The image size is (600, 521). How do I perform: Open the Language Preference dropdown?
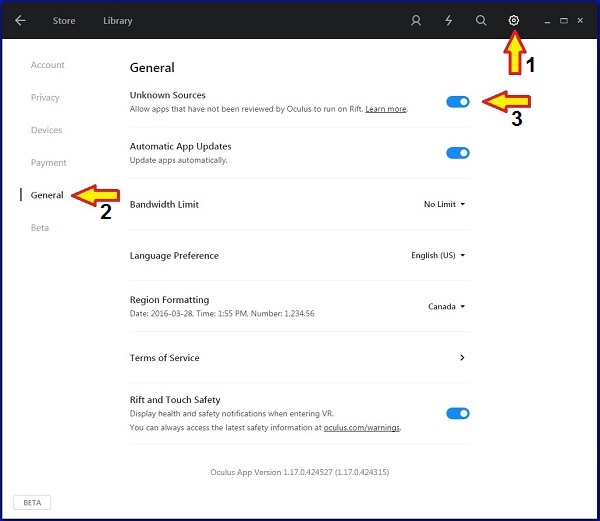438,255
